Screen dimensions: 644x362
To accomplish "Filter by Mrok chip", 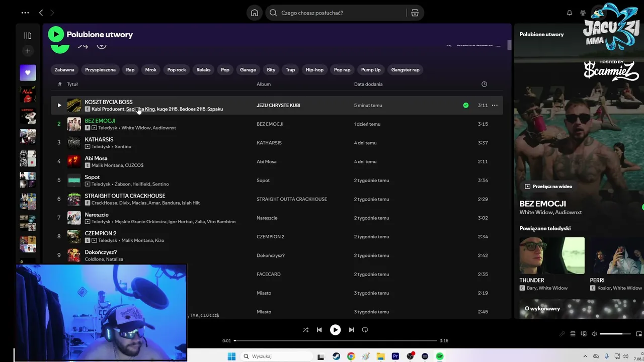I will (151, 70).
